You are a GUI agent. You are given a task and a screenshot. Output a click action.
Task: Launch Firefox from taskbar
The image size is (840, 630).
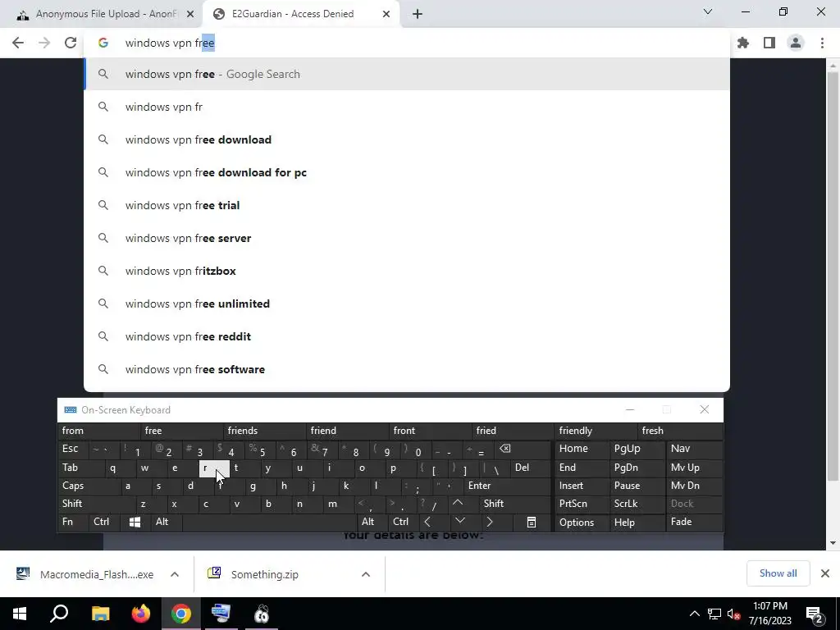click(x=141, y=614)
